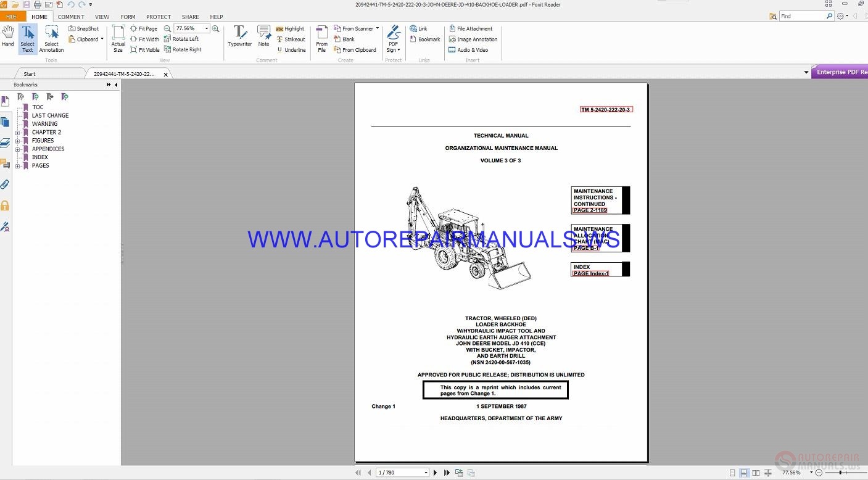Open the Digital Signatures panel icon

5,226
